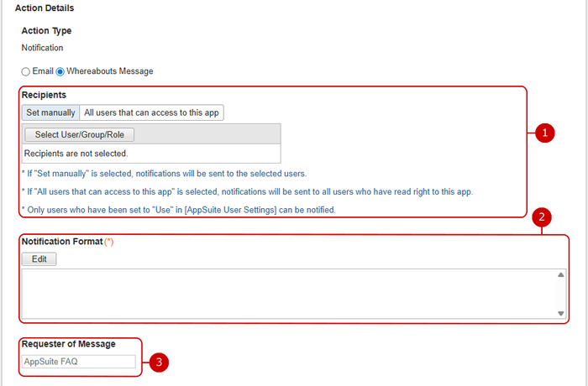Focus the Requester of Message field
The height and width of the screenshot is (386, 588).
[78, 362]
